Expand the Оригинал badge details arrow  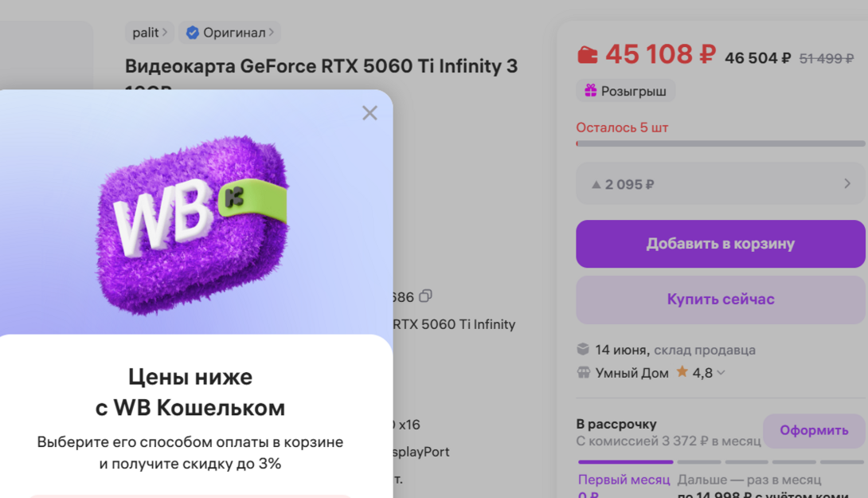[272, 33]
